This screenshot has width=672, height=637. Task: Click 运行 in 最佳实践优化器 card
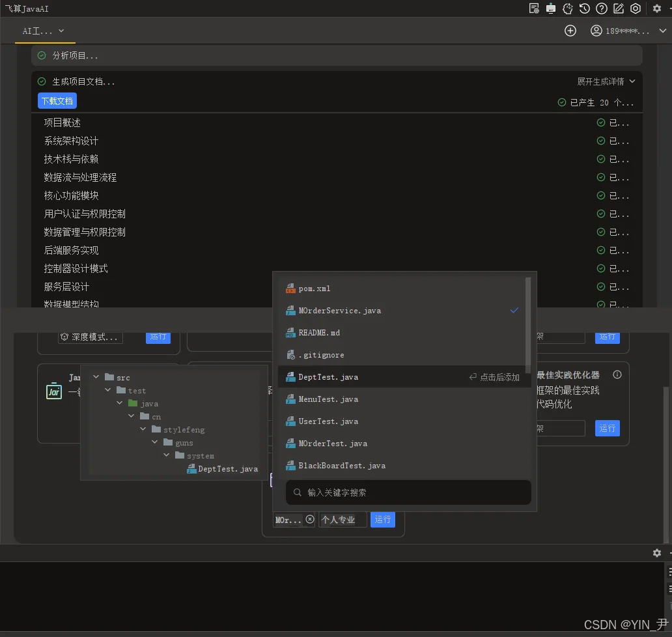pyautogui.click(x=608, y=428)
